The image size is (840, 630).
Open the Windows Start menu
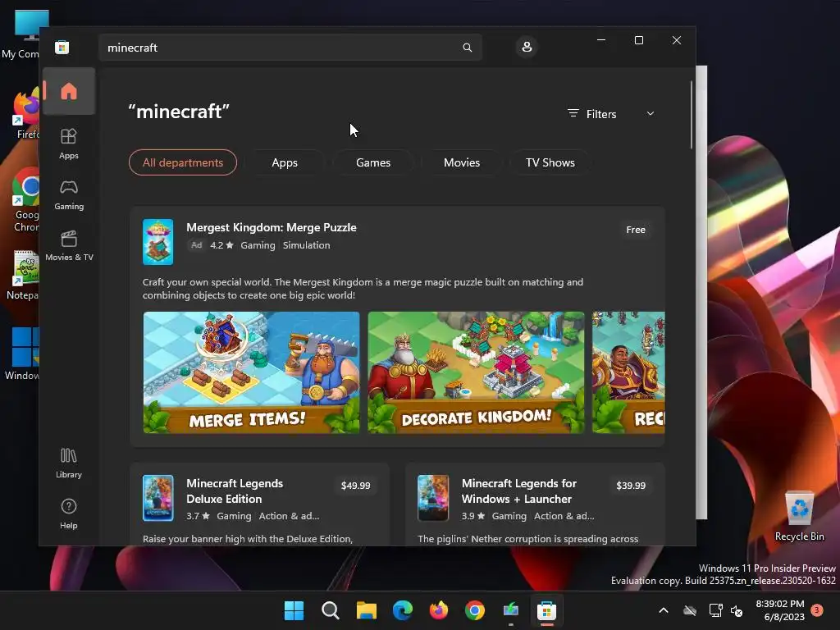pyautogui.click(x=294, y=610)
